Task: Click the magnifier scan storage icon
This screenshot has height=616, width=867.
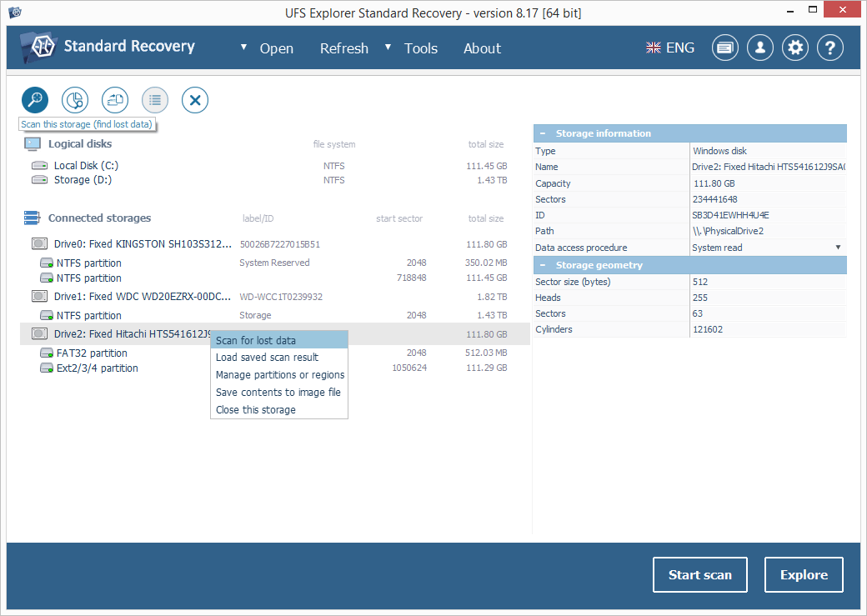Action: tap(35, 101)
